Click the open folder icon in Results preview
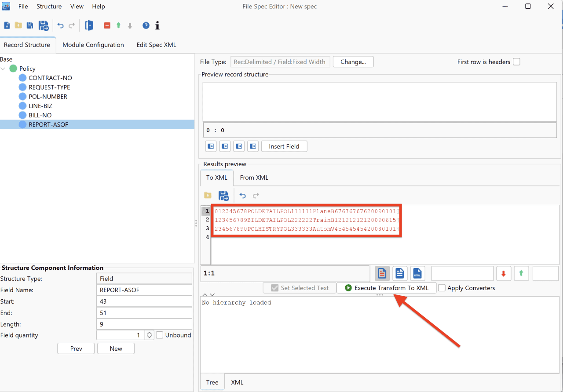The width and height of the screenshot is (563, 392). point(208,196)
